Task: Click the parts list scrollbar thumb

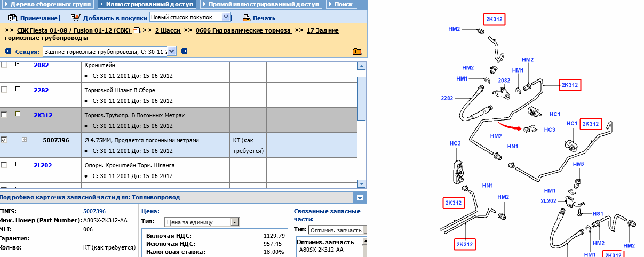Action: click(361, 98)
